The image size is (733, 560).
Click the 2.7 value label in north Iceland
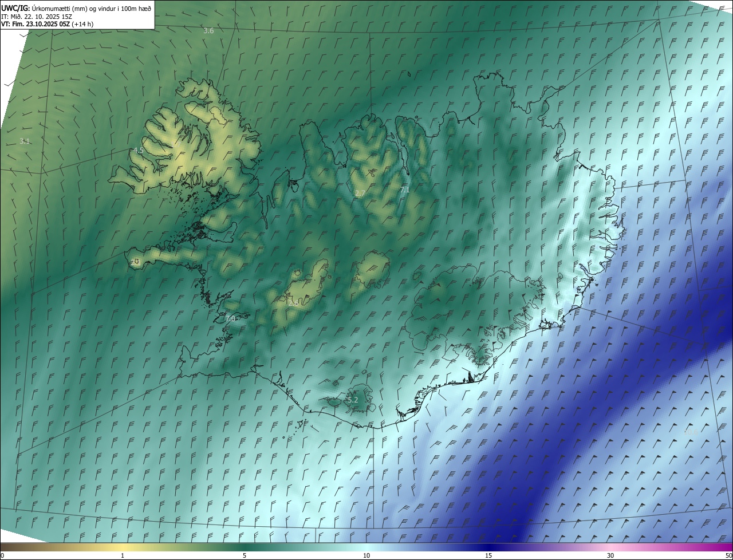pyautogui.click(x=360, y=194)
